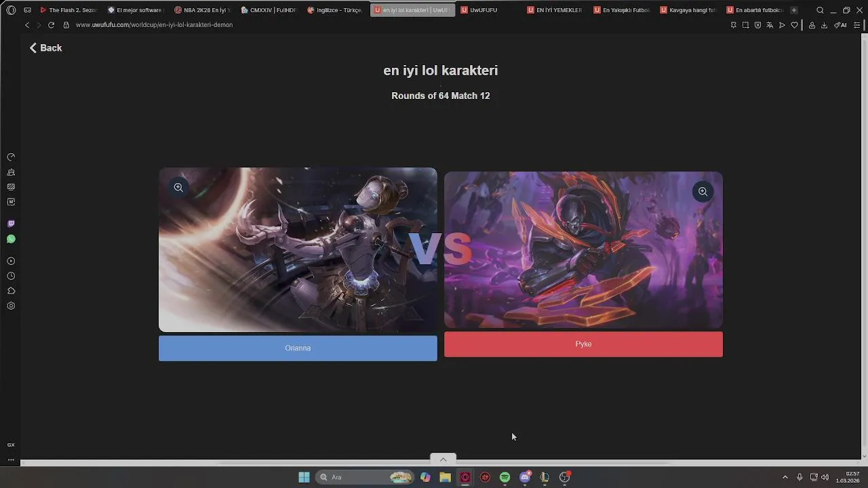Show hidden system tray icons chevron
Screen dimensions: 868x488
tap(785, 477)
